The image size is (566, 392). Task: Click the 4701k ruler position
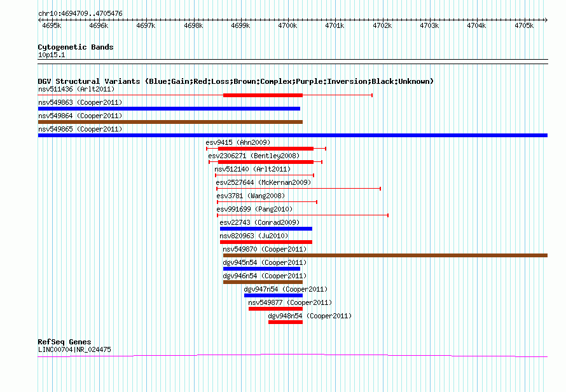(x=335, y=25)
